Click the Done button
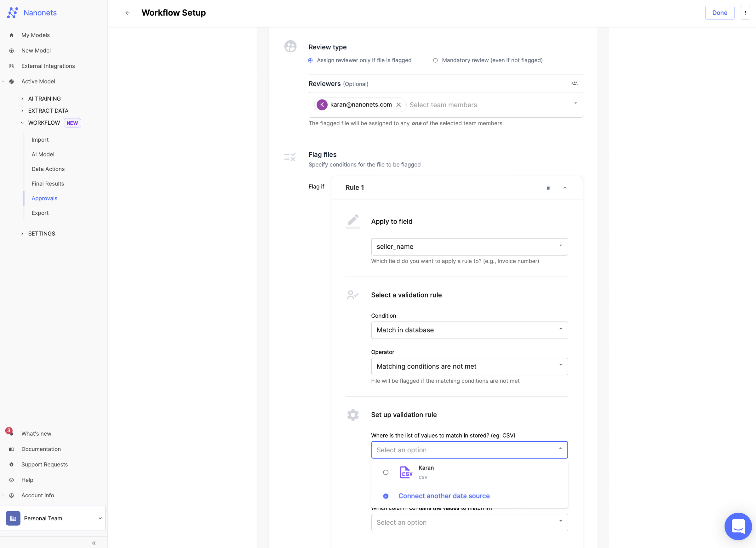The image size is (756, 548). [719, 13]
